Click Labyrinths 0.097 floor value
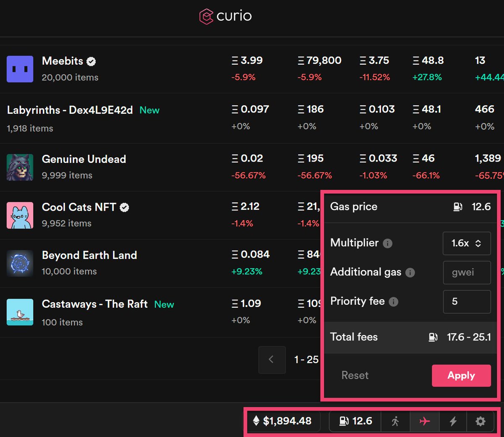This screenshot has width=504, height=437. click(x=250, y=109)
